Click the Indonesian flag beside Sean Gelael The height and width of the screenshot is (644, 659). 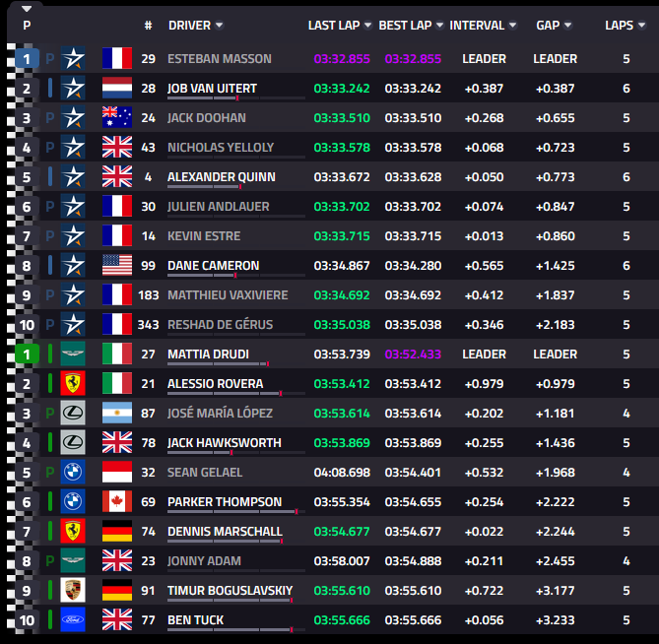pyautogui.click(x=117, y=473)
